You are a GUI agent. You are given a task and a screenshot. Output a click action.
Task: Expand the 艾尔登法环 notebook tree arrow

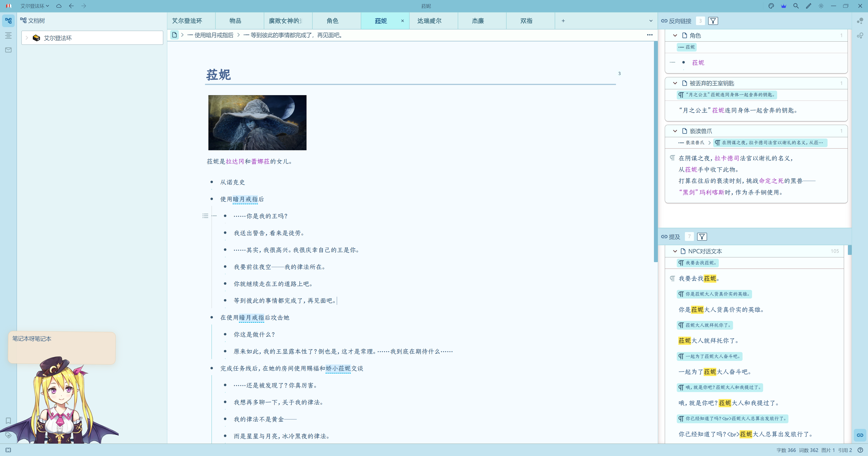coord(27,38)
